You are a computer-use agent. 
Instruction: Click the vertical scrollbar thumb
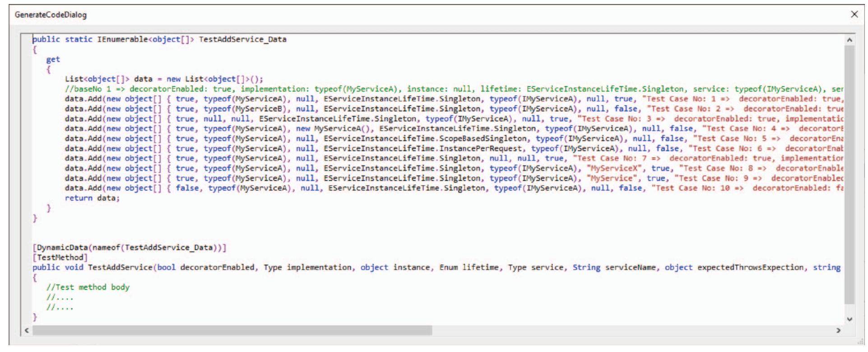tap(849, 175)
